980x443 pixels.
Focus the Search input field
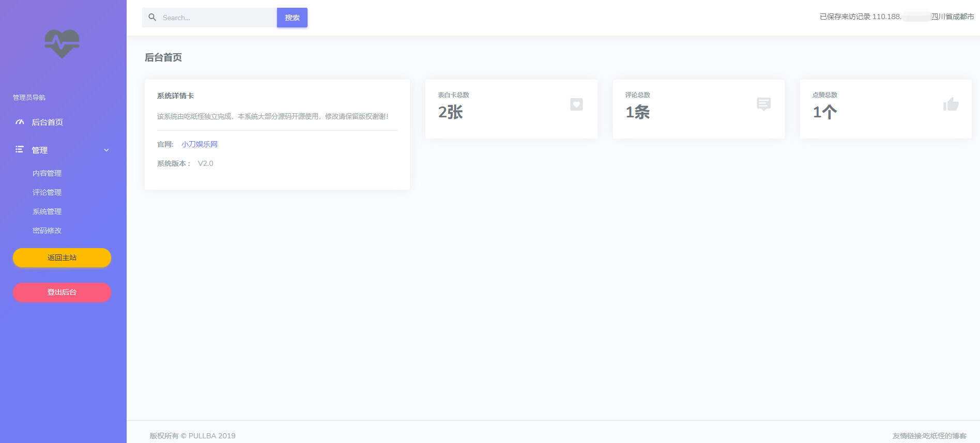217,18
